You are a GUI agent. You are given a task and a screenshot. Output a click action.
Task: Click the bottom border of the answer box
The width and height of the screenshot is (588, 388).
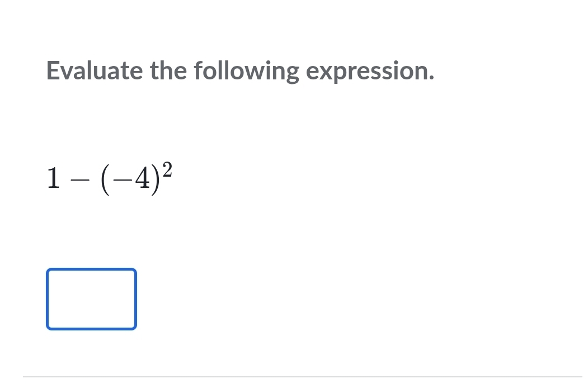(x=92, y=329)
